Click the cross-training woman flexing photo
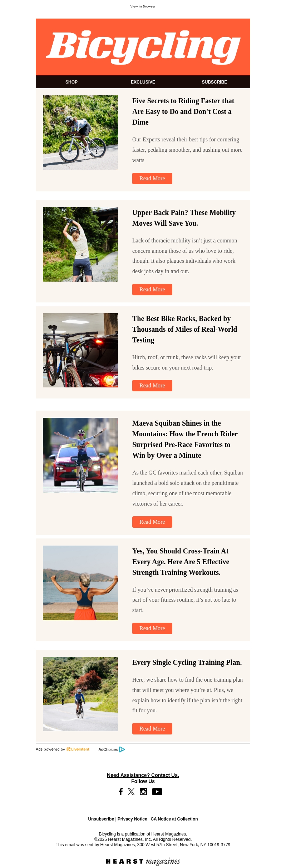 pos(80,583)
